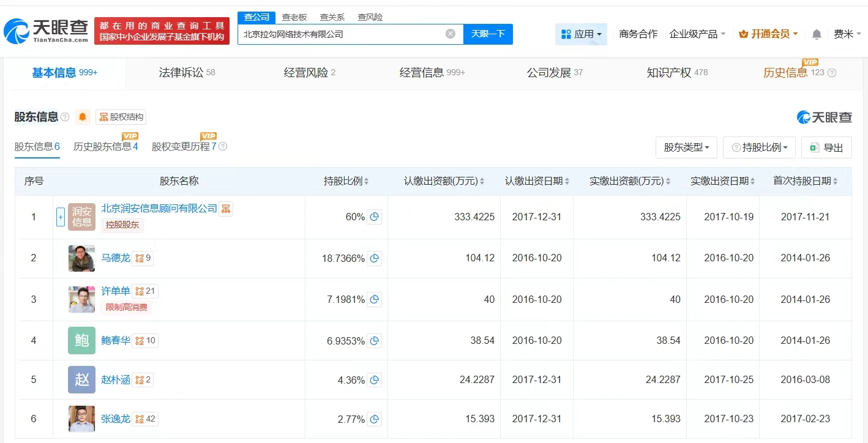
Task: Open pie chart icon for 赵朴涵 4.36%
Action: click(375, 380)
